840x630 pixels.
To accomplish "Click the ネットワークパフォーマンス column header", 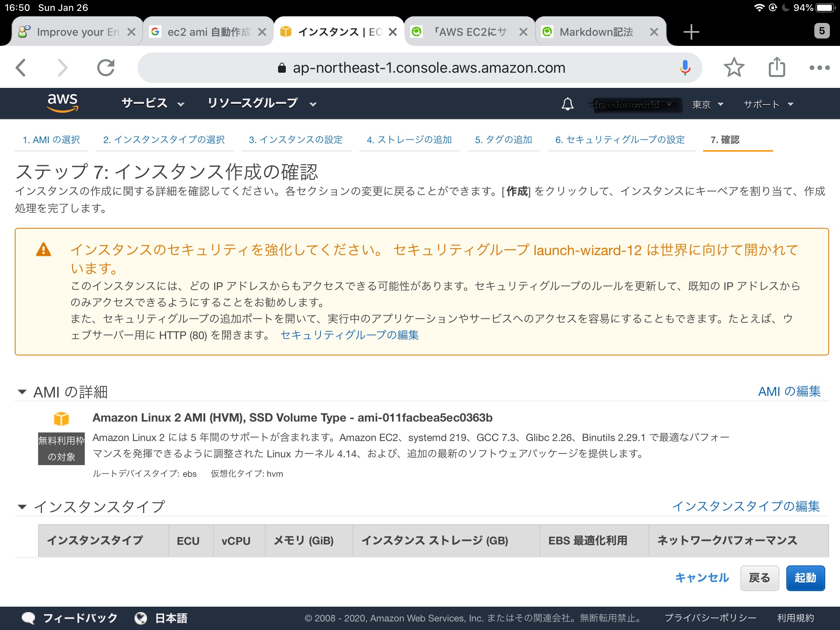I will [738, 541].
